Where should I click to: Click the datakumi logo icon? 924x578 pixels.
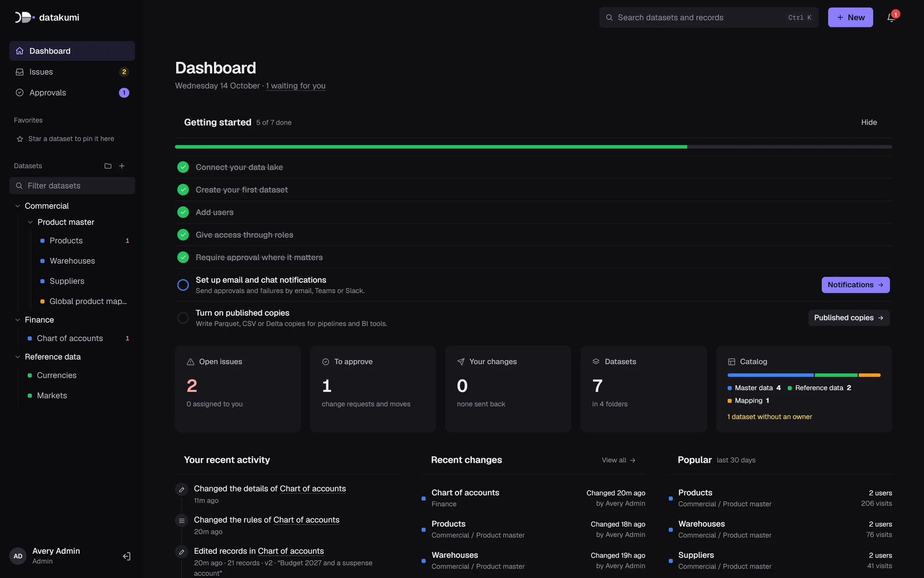tap(25, 17)
